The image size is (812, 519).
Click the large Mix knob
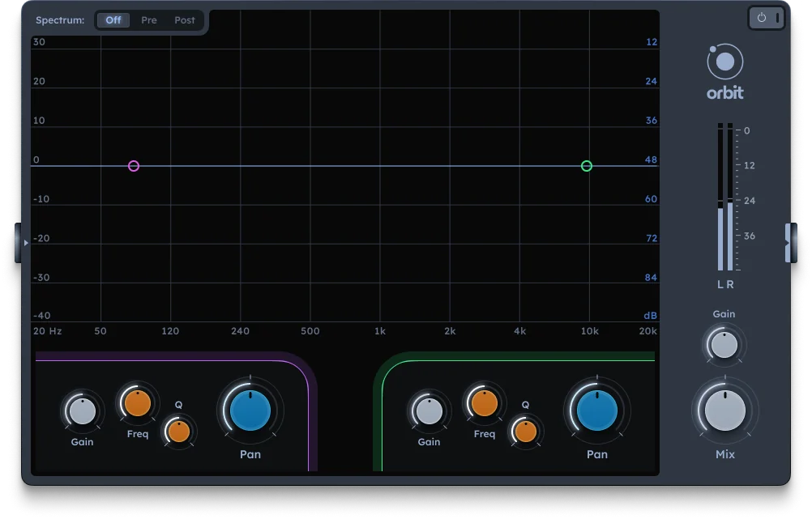tap(724, 411)
